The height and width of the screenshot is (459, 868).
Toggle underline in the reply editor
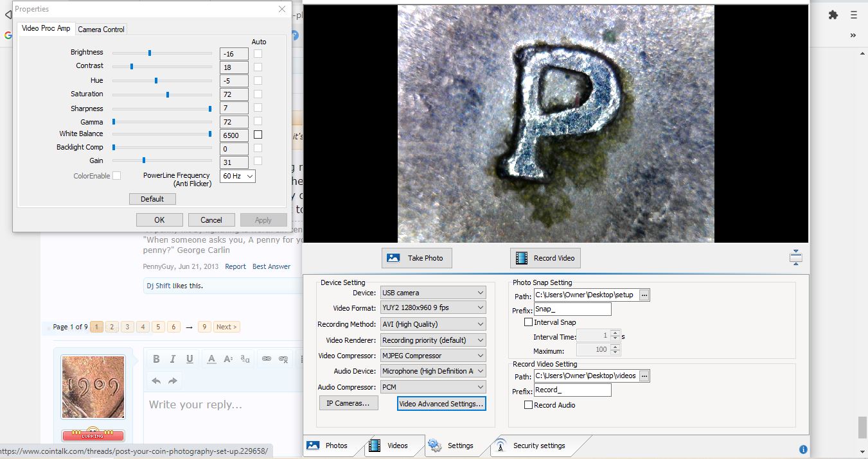tap(190, 359)
